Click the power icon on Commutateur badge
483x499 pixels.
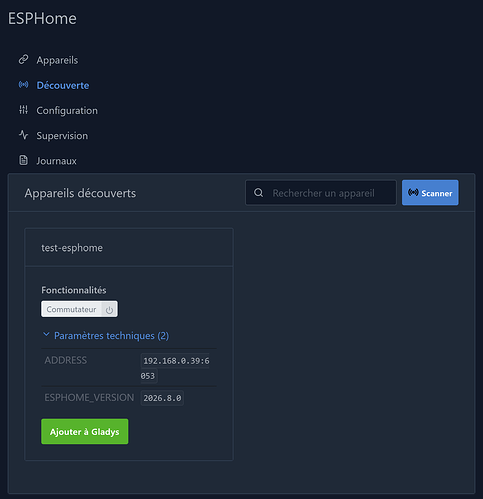pyautogui.click(x=109, y=310)
